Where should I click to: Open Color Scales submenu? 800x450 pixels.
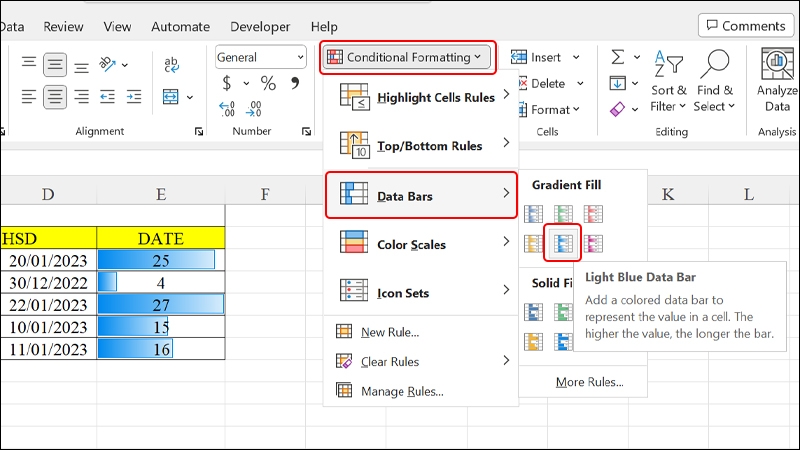click(x=421, y=244)
